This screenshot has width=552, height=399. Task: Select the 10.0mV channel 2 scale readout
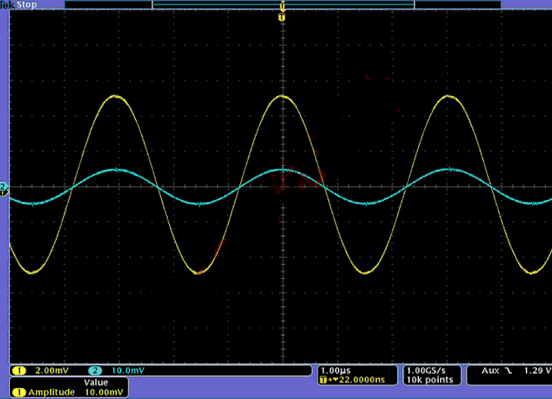pyautogui.click(x=128, y=370)
